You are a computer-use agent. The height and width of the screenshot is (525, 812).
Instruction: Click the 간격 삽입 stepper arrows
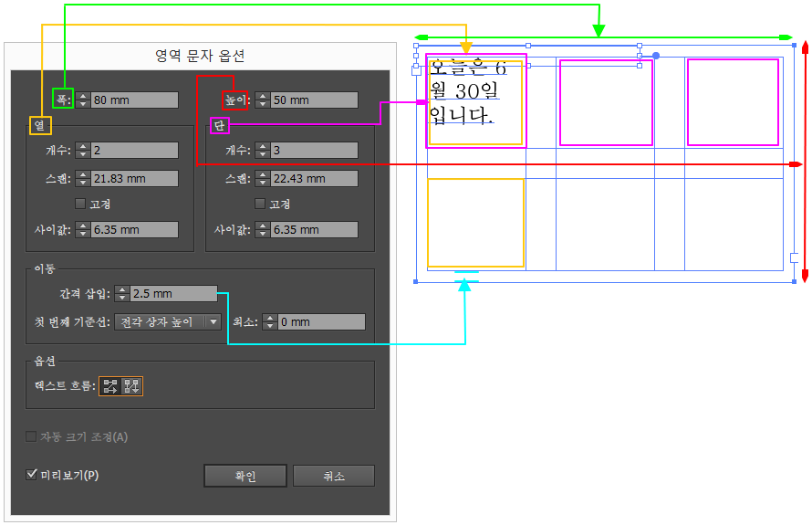coord(122,294)
